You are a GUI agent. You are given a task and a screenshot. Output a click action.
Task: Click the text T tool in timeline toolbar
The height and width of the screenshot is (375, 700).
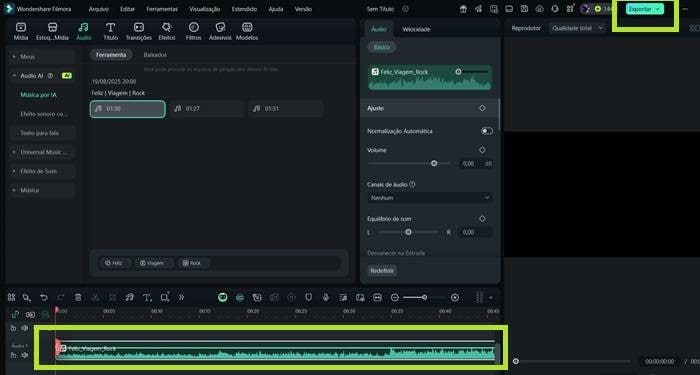pos(147,297)
